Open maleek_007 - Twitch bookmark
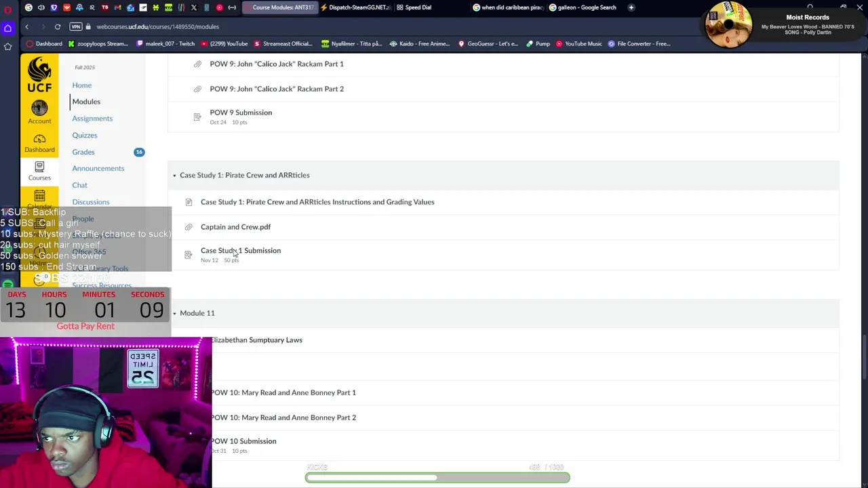Image resolution: width=868 pixels, height=488 pixels. click(165, 43)
